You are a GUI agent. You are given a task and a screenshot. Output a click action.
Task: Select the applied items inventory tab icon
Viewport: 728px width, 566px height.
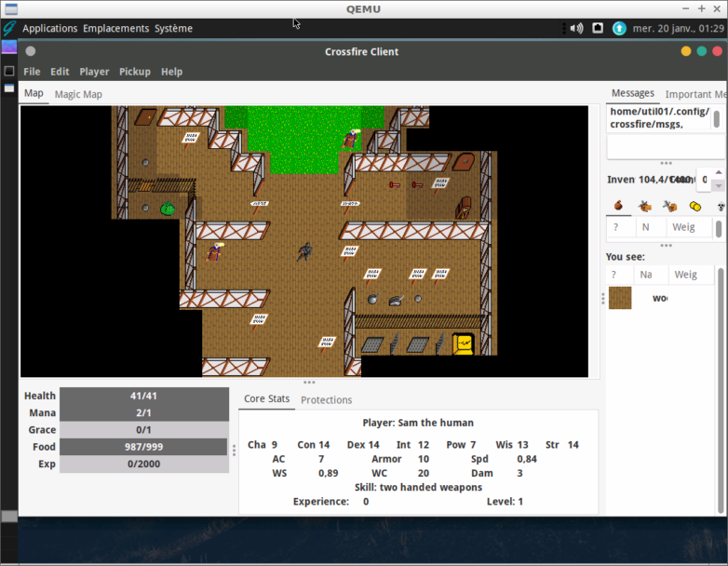pos(644,206)
